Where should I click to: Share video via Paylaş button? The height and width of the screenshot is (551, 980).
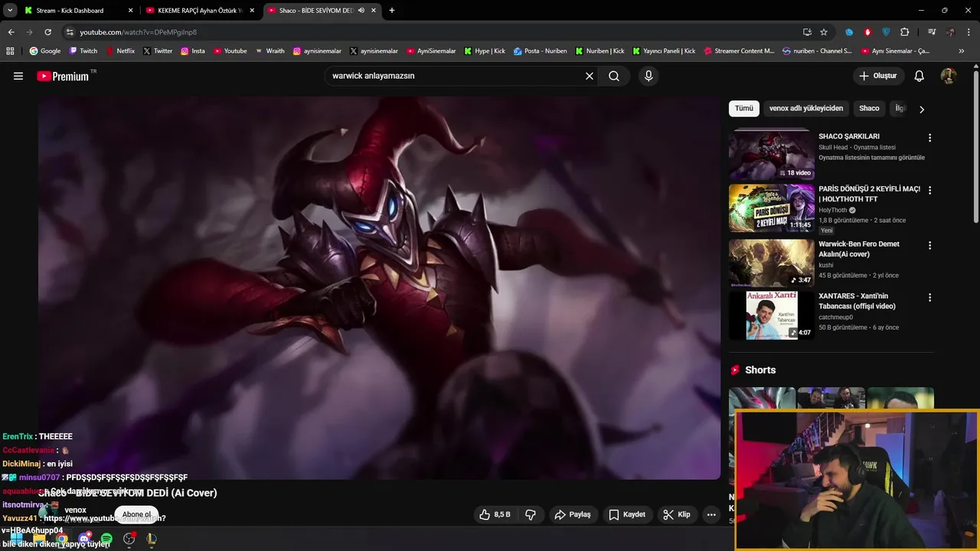[573, 514]
